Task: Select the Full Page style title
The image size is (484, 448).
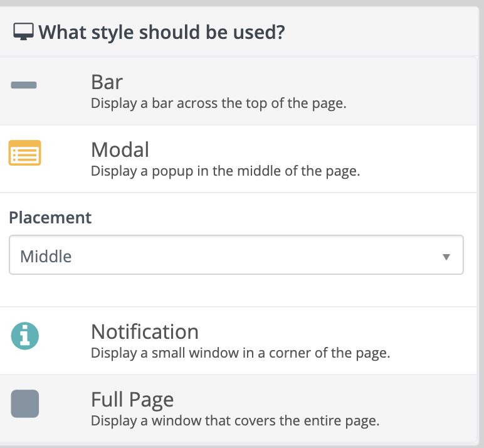Action: tap(132, 400)
